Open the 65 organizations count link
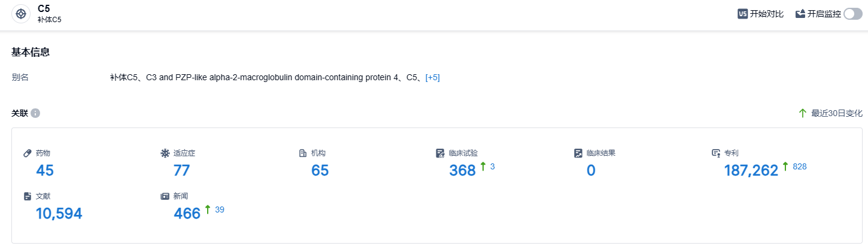The width and height of the screenshot is (868, 246). click(320, 171)
